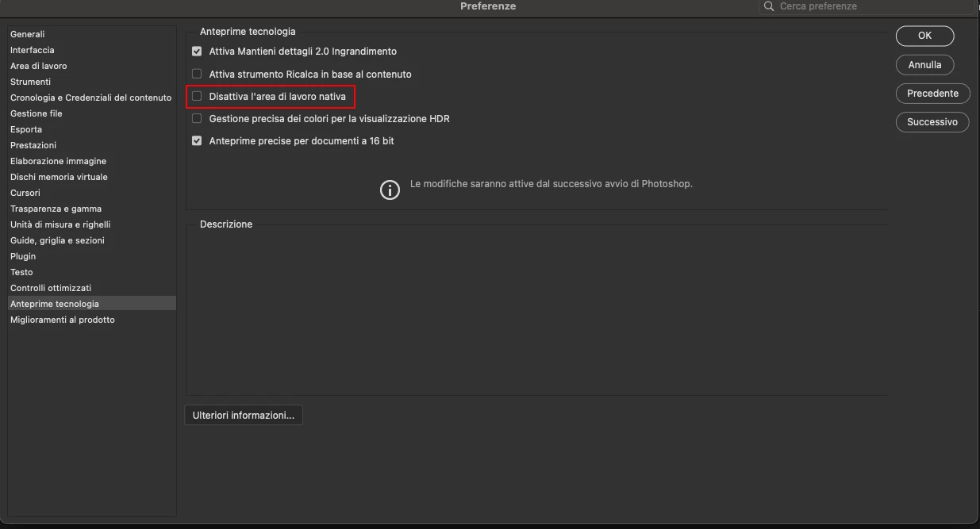Viewport: 980px width, 529px height.
Task: Open Miglioramenti al prodotto section
Action: 92,320
